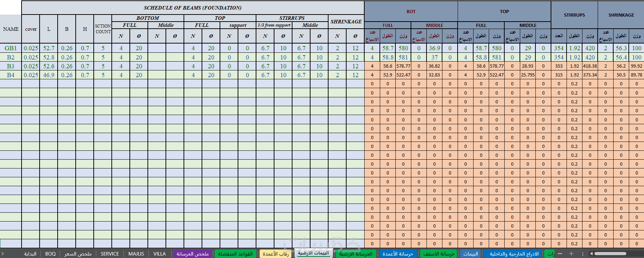This screenshot has height=258, width=644.
Task: Click the stirrups weight 373.34 cell
Action: click(x=590, y=75)
